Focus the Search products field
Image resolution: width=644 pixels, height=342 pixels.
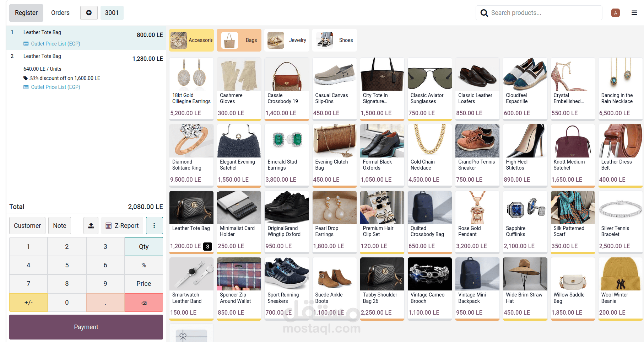539,13
